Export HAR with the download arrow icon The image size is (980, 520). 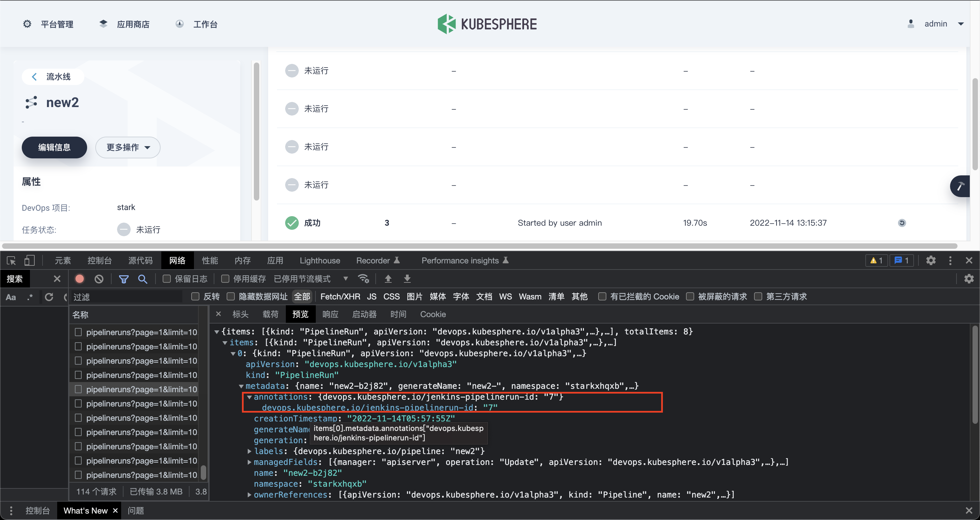(407, 279)
